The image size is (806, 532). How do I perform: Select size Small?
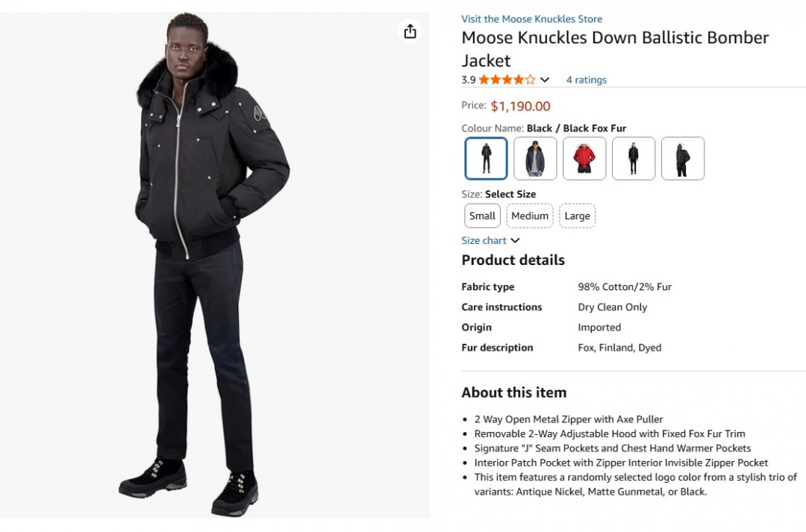pos(482,216)
